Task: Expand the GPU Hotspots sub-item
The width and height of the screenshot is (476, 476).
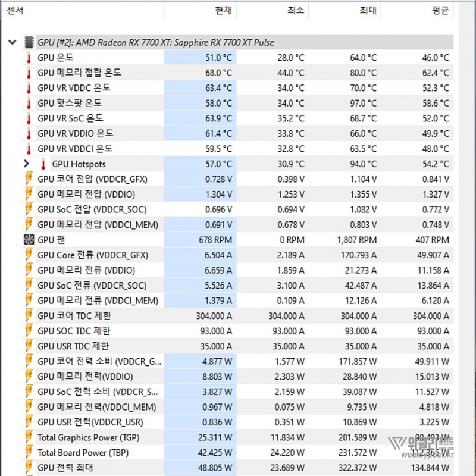Action: point(26,164)
